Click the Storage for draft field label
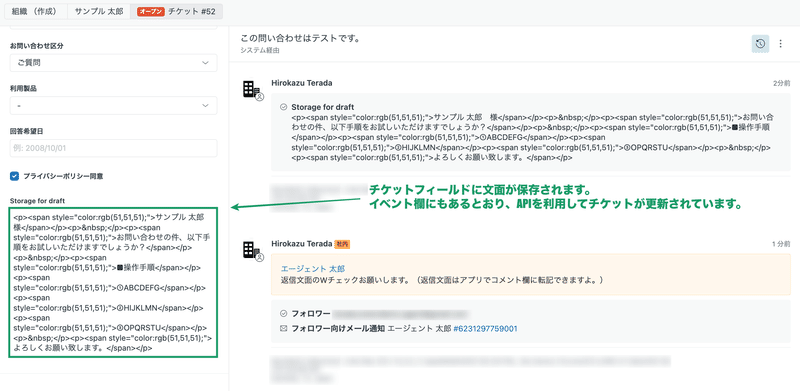 click(x=37, y=201)
